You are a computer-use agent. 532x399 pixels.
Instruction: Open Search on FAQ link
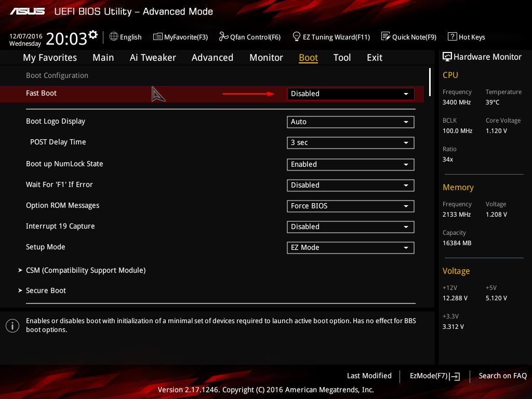click(502, 376)
